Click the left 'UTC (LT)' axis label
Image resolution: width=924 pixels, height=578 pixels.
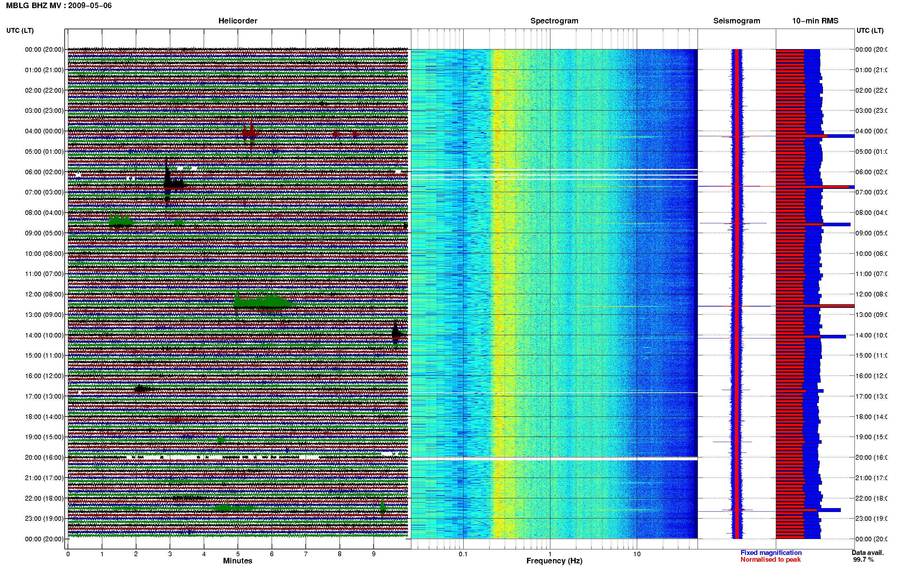[x=20, y=31]
